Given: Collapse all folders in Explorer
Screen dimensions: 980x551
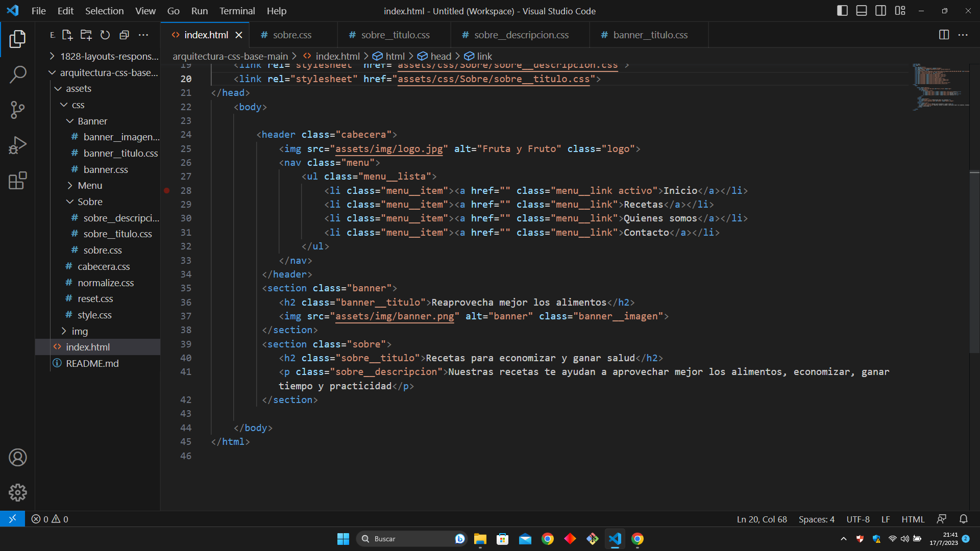Looking at the screenshot, I should [x=124, y=35].
